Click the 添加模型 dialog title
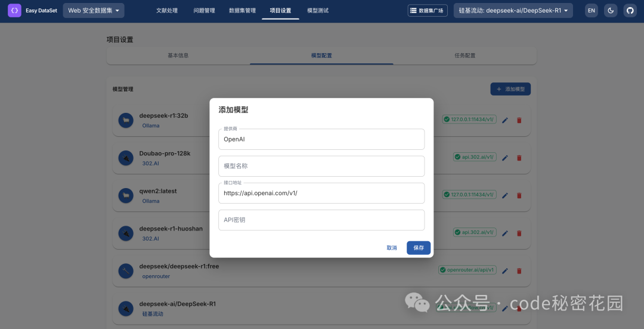Viewport: 644px width, 329px height. pyautogui.click(x=233, y=110)
